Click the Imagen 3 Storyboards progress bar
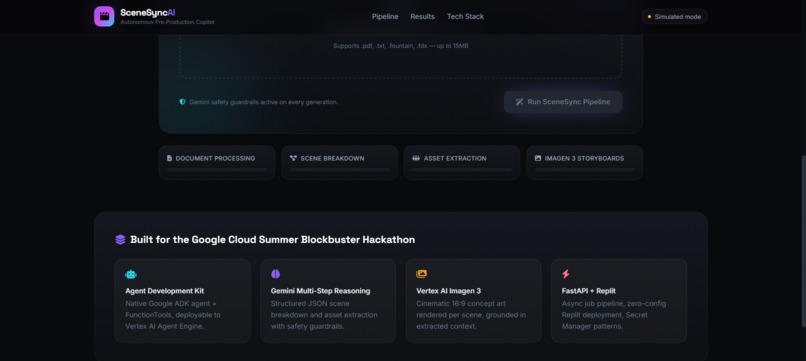 (x=584, y=170)
